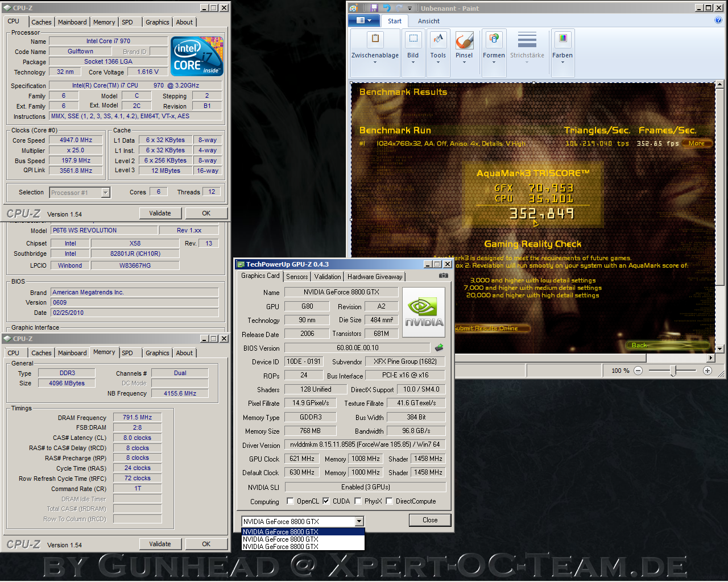
Task: Click the zoom out minus icon in Paint
Action: click(x=638, y=371)
